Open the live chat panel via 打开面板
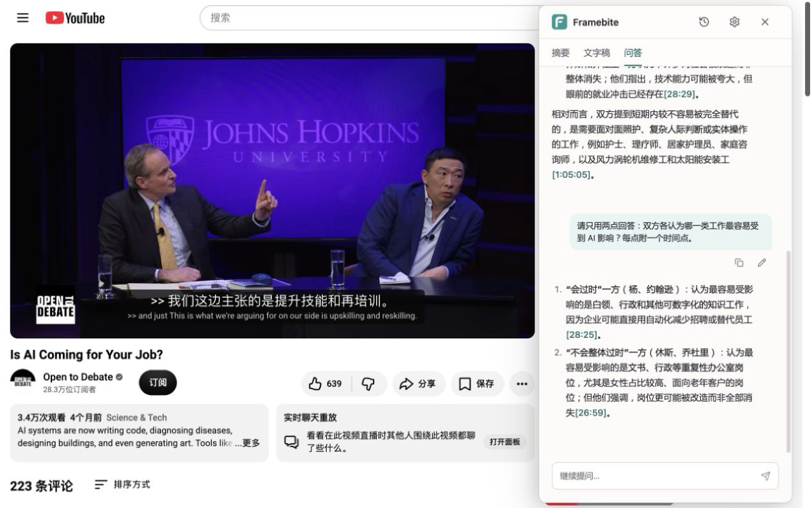Screen dimensions: 812x508 (505, 441)
